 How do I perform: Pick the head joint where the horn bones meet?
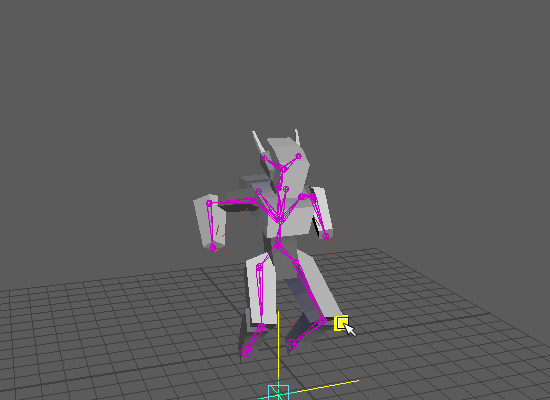283,169
